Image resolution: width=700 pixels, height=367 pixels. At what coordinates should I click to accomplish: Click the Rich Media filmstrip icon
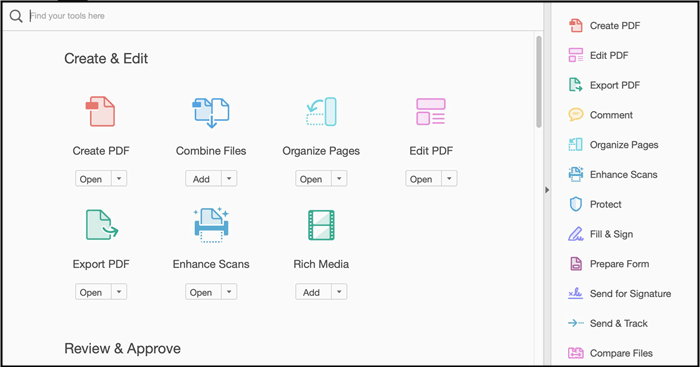click(321, 225)
